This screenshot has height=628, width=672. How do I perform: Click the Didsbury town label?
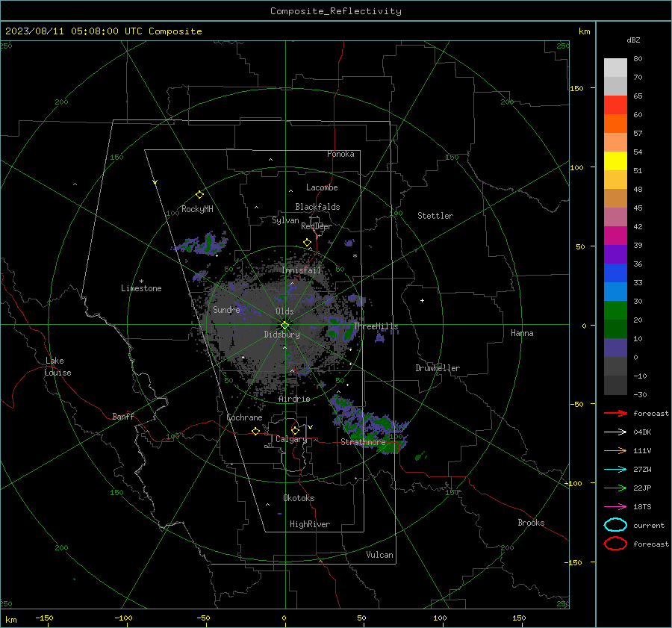281,335
